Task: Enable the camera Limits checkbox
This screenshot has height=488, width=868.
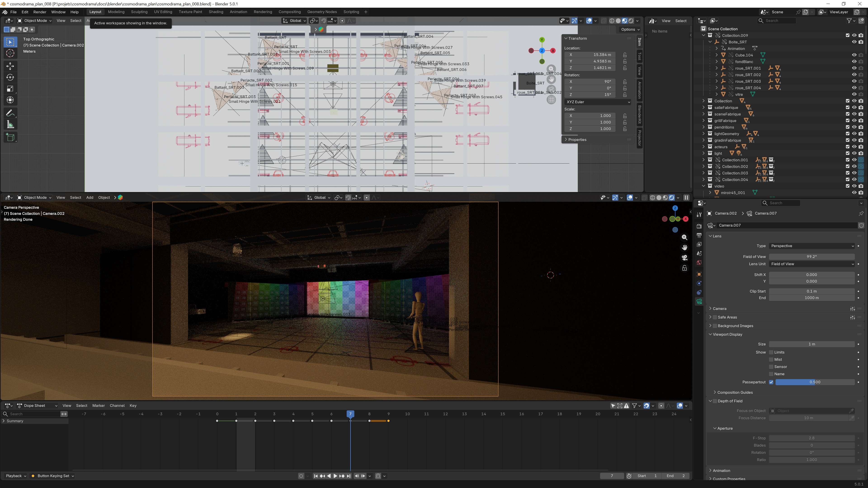Action: [771, 352]
